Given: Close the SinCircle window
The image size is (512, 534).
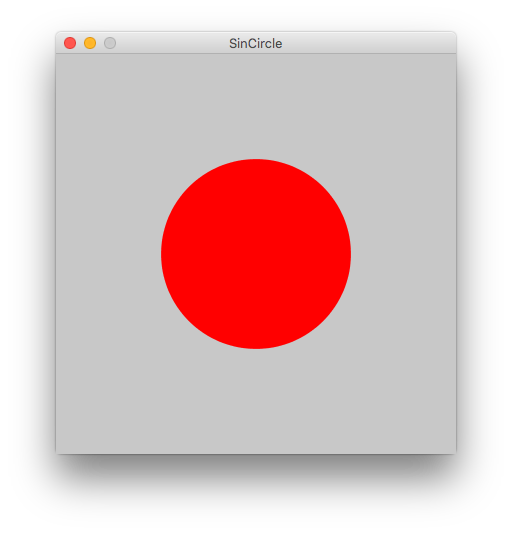Looking at the screenshot, I should (x=70, y=43).
